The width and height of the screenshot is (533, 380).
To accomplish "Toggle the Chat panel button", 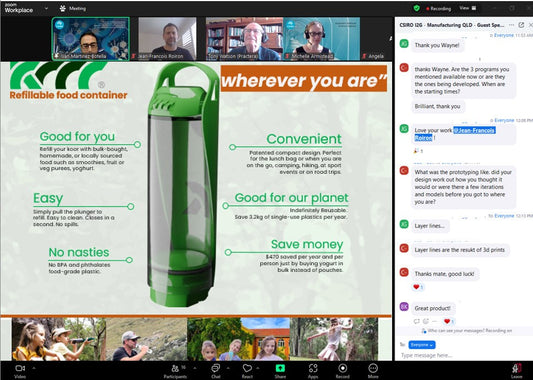I will coord(216,370).
